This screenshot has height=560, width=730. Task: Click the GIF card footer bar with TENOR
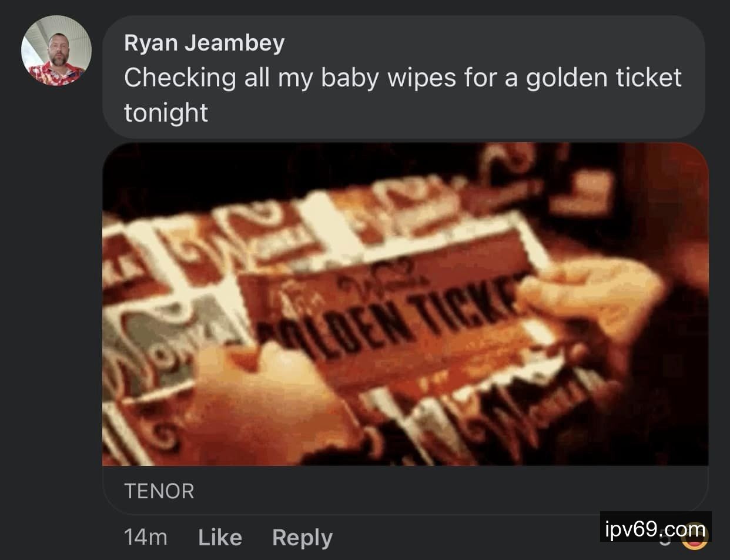pos(406,491)
